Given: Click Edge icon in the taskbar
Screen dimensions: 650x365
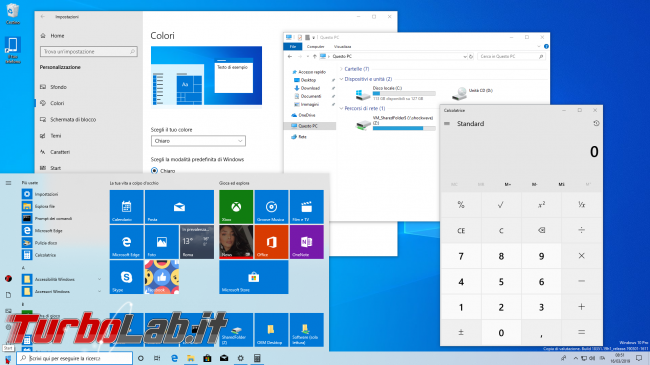Looking at the screenshot, I should coord(174,358).
